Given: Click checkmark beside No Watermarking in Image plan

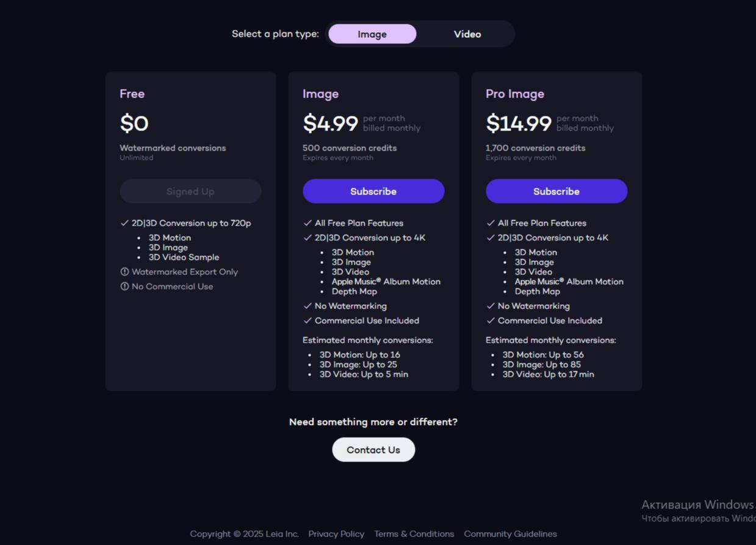Looking at the screenshot, I should 308,306.
